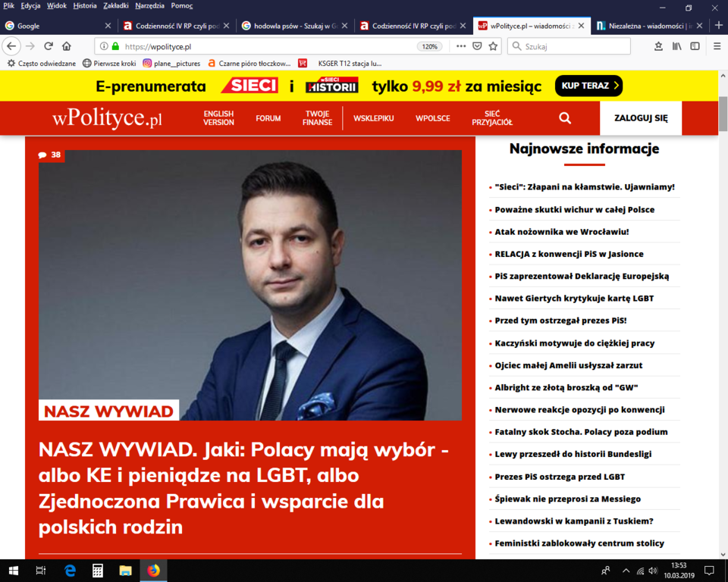Image resolution: width=728 pixels, height=582 pixels.
Task: Show site information for wpolityce.pl
Action: tap(104, 46)
